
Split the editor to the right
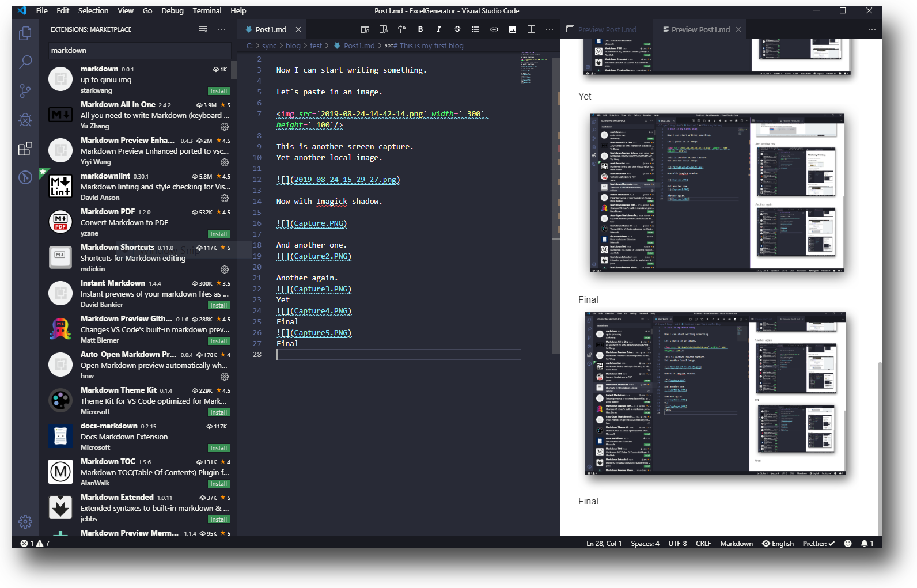pos(531,29)
